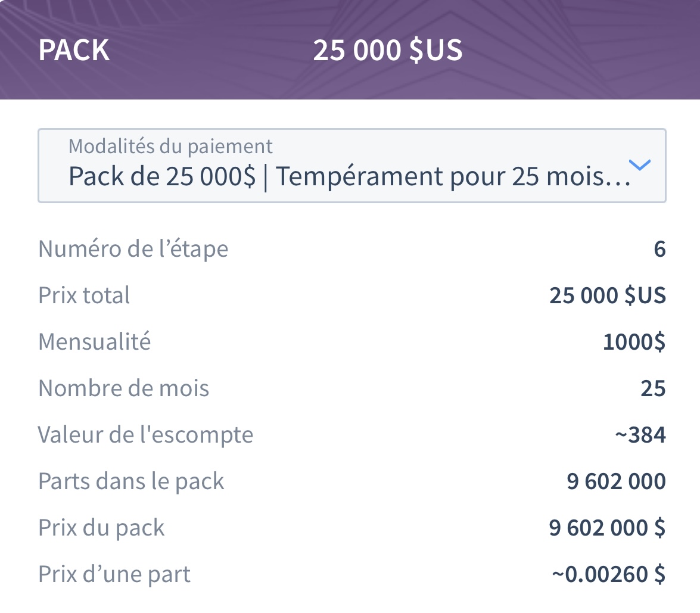Click the pack price 9 602 000 $
Viewport: 700px width, 613px height.
pos(607,528)
